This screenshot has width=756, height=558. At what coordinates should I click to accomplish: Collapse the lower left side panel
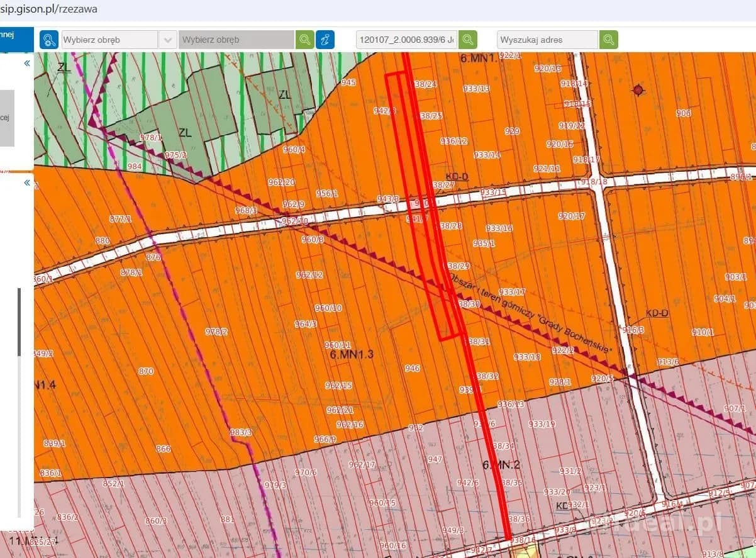coord(27,183)
